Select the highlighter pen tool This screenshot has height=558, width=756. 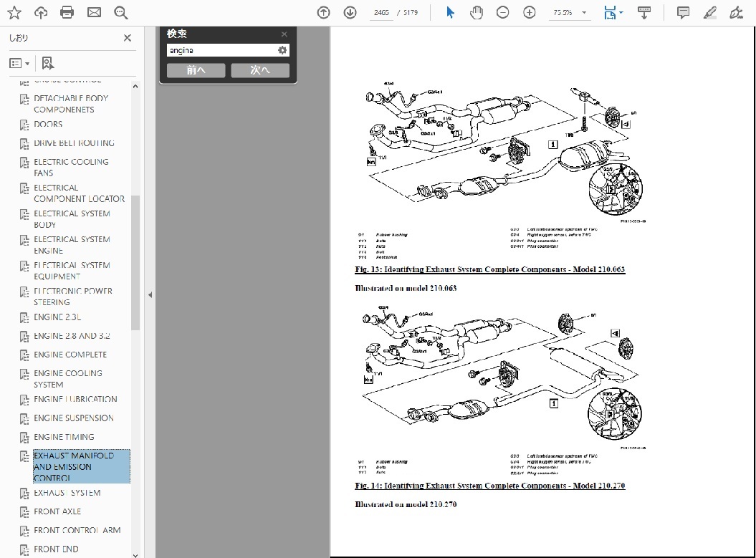[x=709, y=12]
